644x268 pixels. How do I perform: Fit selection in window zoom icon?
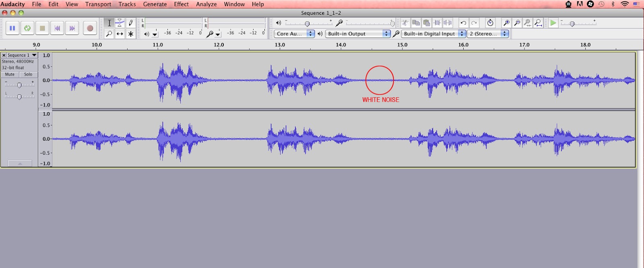tap(528, 23)
